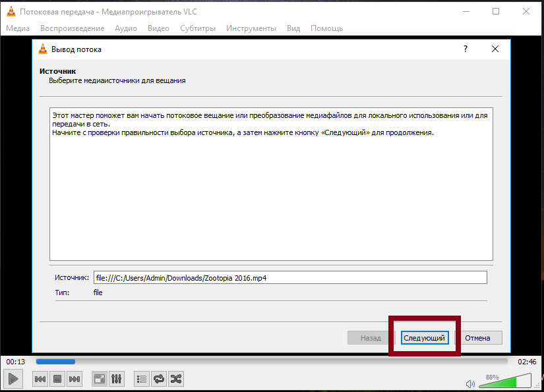This screenshot has width=544, height=392.
Task: Mute audio via speaker icon
Action: 470,383
